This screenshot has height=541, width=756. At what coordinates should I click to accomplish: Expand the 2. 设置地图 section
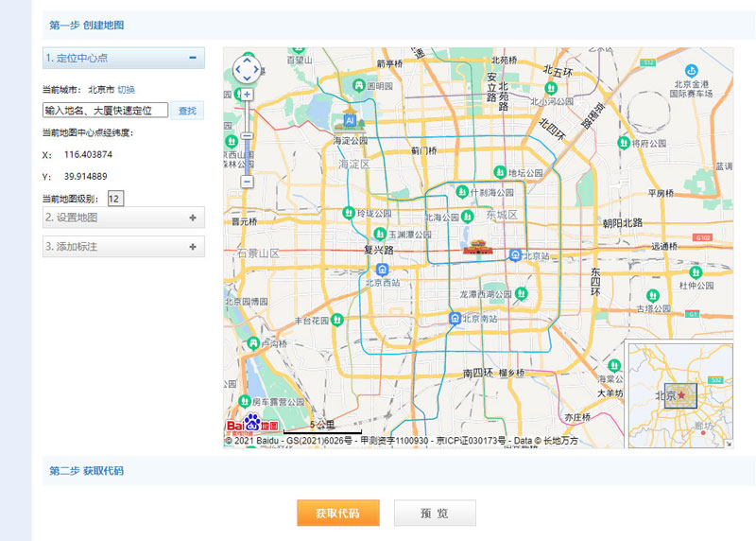124,218
